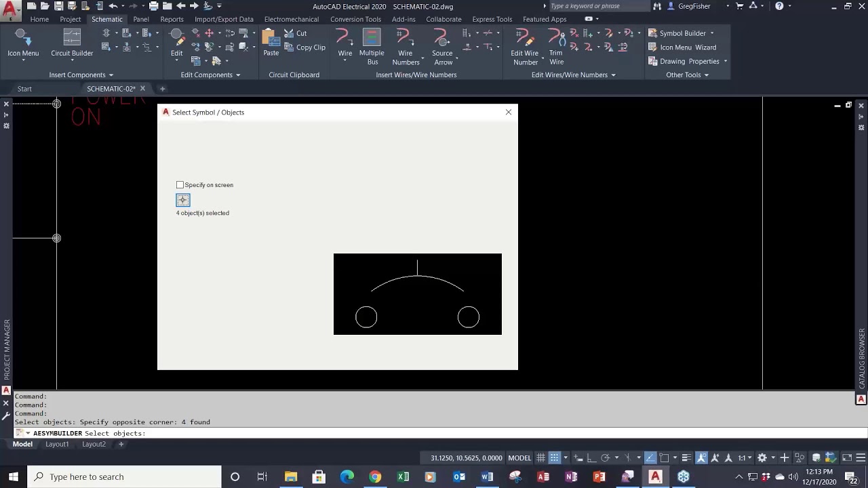Open the Conversion Tools tab
This screenshot has width=868, height=488.
point(355,19)
